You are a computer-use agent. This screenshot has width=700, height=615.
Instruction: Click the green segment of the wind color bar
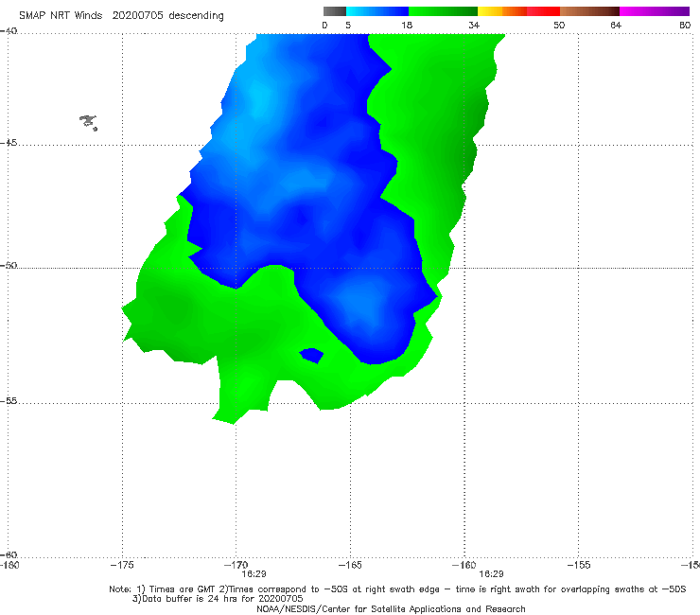click(x=443, y=11)
